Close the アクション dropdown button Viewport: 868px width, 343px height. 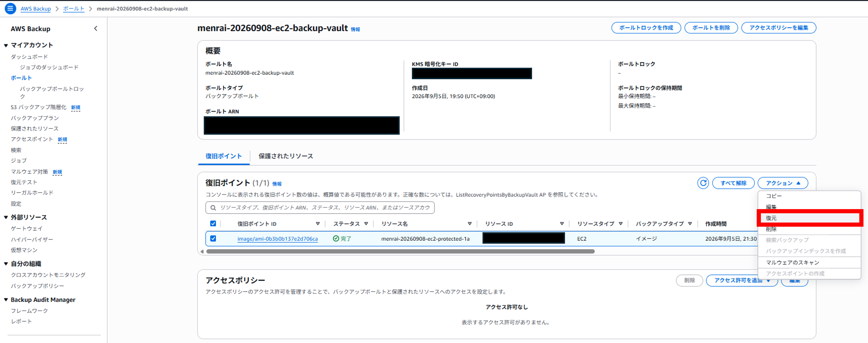pyautogui.click(x=782, y=183)
